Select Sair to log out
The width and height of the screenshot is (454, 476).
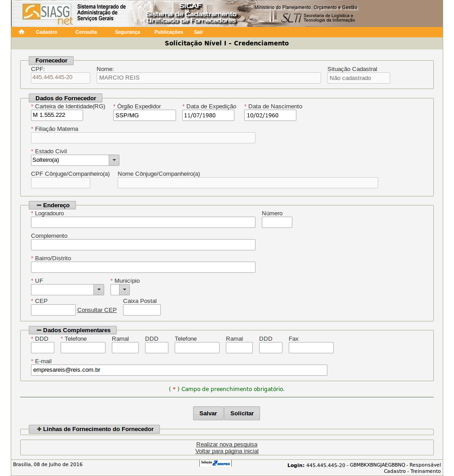pyautogui.click(x=198, y=32)
